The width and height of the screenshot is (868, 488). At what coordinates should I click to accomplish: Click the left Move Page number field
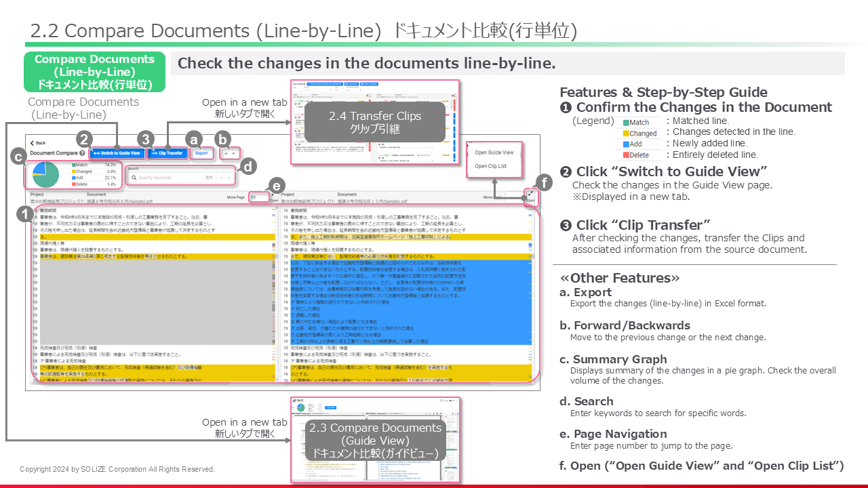(259, 197)
